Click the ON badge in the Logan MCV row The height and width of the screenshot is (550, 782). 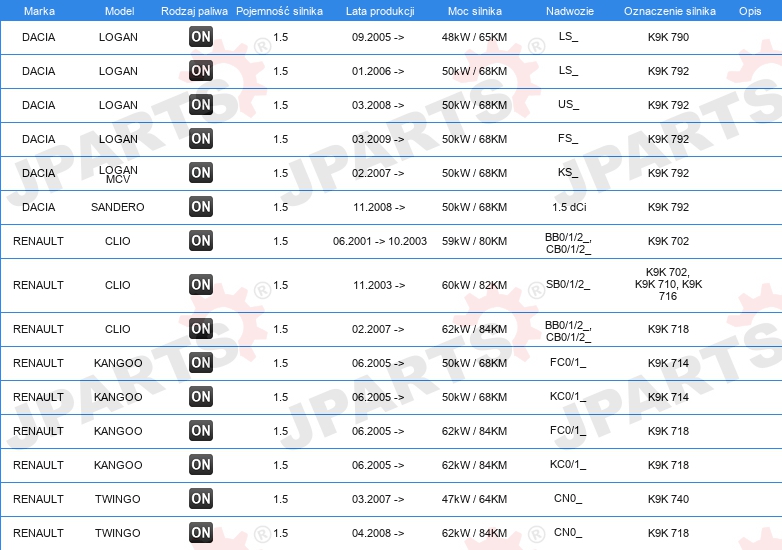tap(201, 173)
